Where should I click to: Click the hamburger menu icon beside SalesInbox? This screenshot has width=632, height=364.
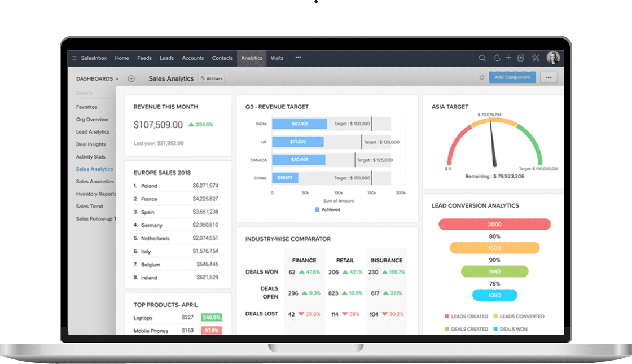pos(74,58)
